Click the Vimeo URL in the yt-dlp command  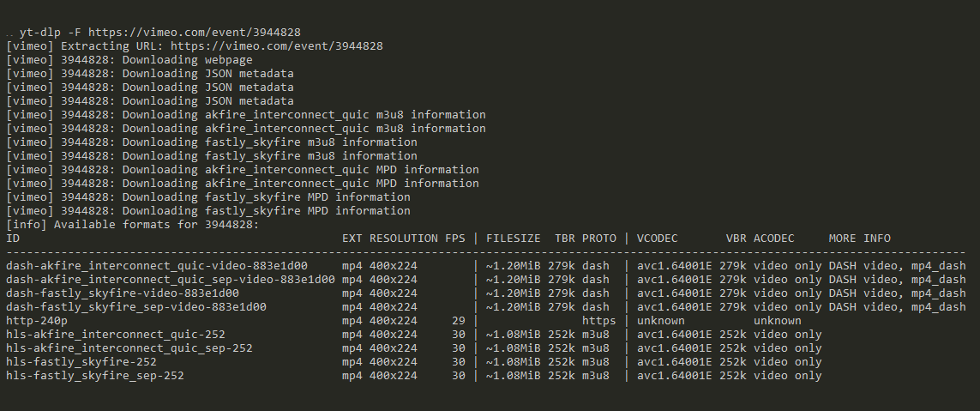pos(194,32)
